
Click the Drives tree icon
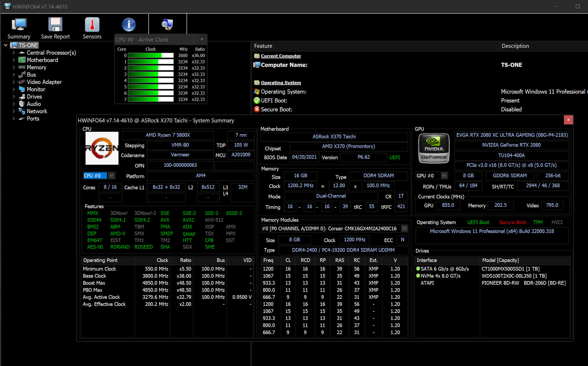22,97
